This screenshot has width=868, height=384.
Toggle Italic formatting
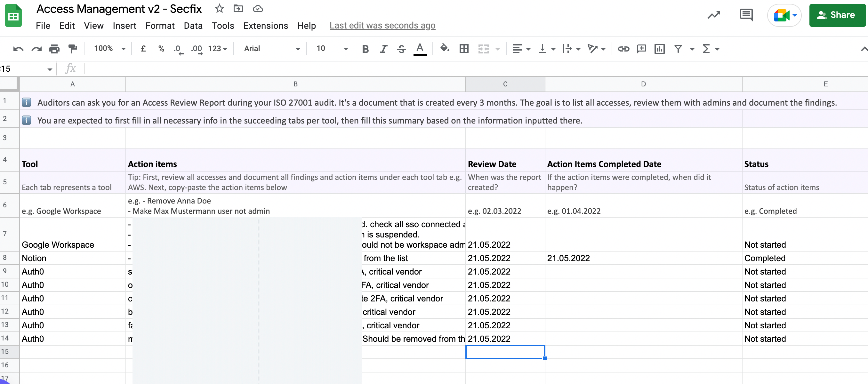(x=383, y=49)
